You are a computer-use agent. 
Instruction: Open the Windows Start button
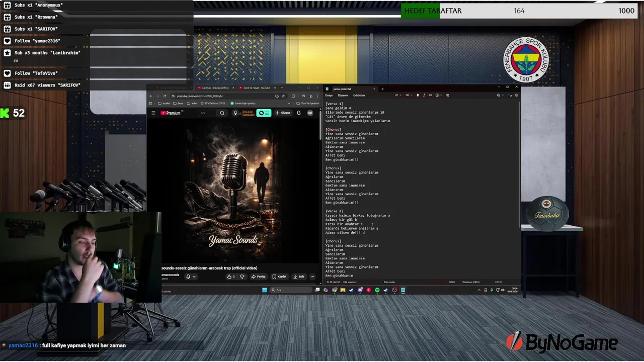tap(265, 290)
